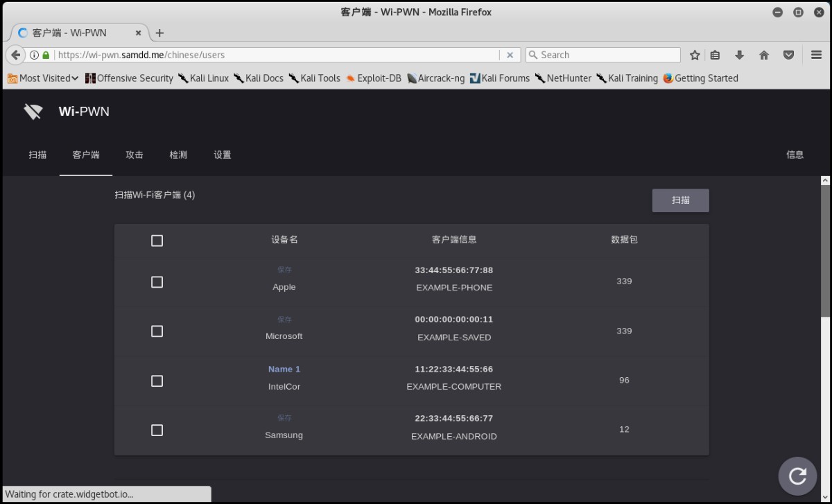Open the Firefox hamburger menu

pyautogui.click(x=816, y=55)
